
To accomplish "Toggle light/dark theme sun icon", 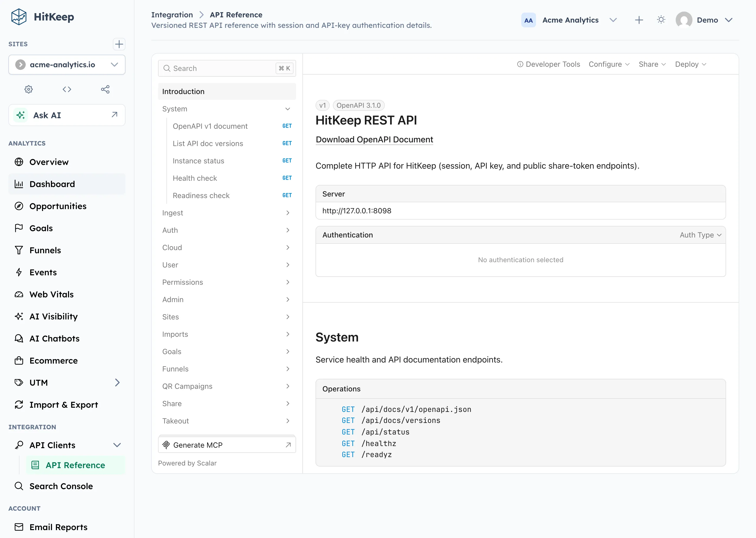I will tap(661, 20).
